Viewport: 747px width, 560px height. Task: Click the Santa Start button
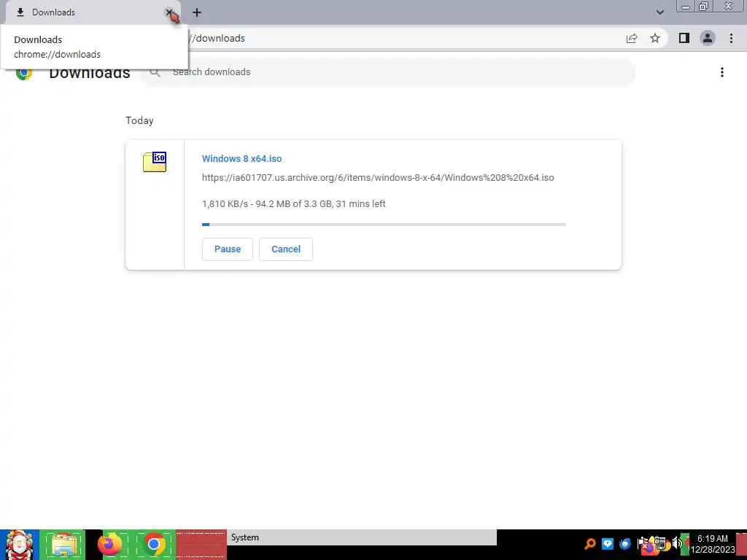click(x=19, y=545)
